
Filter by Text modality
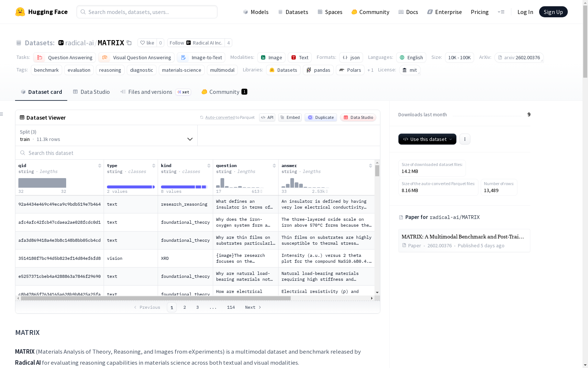(300, 57)
